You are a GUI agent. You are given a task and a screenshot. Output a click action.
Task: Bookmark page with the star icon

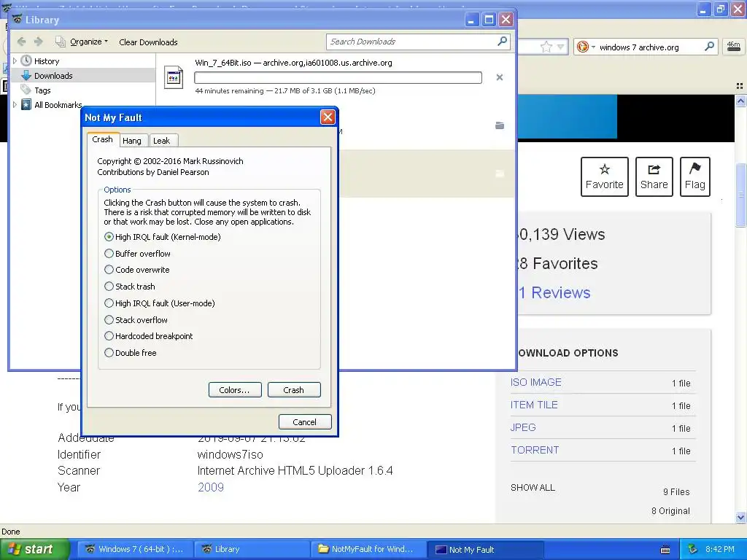[546, 47]
